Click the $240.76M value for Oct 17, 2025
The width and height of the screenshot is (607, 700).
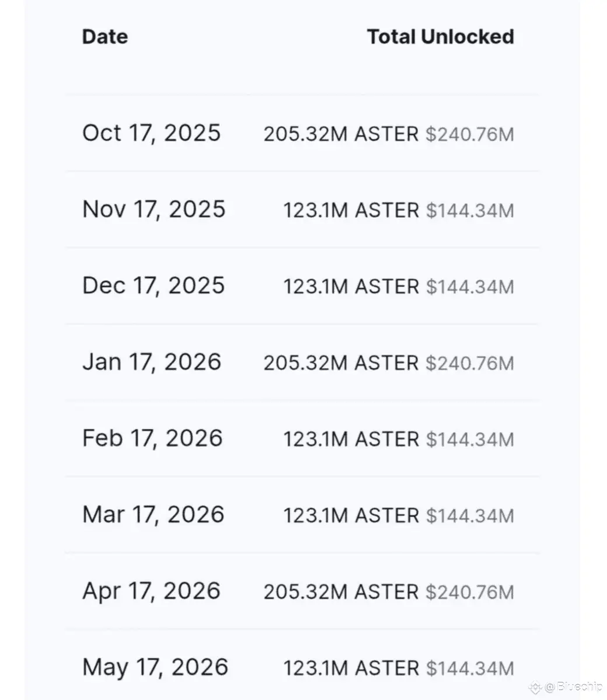coord(469,134)
